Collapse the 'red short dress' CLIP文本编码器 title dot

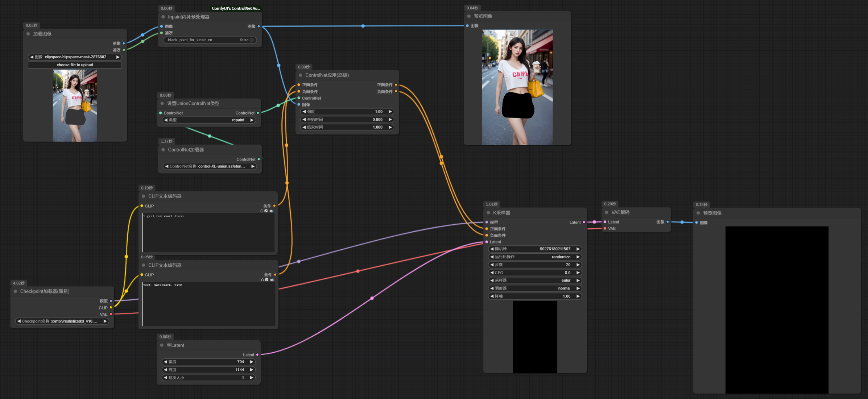[x=143, y=196]
